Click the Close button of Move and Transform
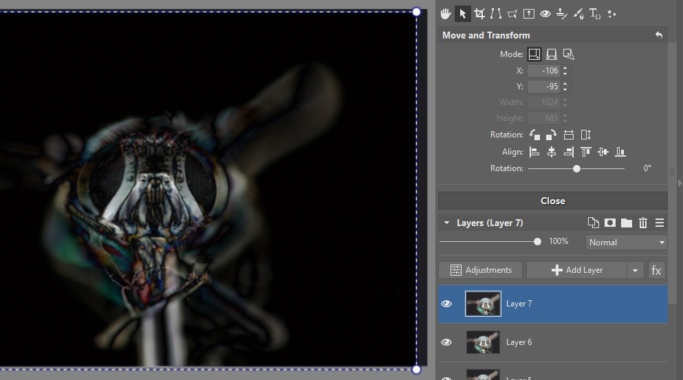This screenshot has height=380, width=683. click(553, 201)
